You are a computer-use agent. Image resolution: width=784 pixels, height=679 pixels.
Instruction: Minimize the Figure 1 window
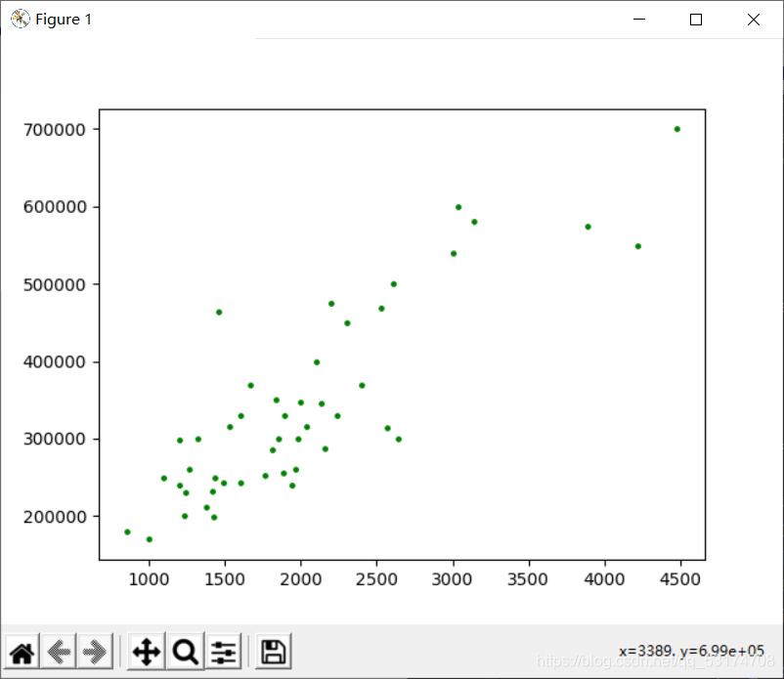tap(639, 19)
